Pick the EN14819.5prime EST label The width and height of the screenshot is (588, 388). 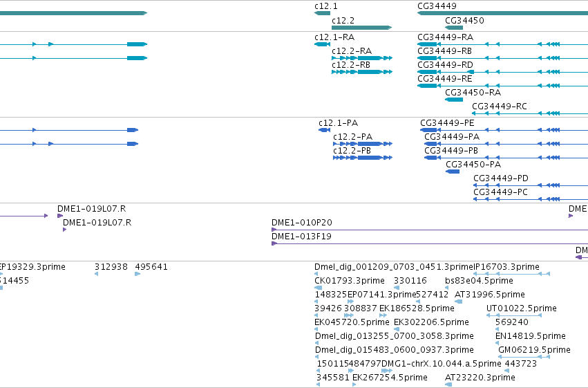(531, 337)
